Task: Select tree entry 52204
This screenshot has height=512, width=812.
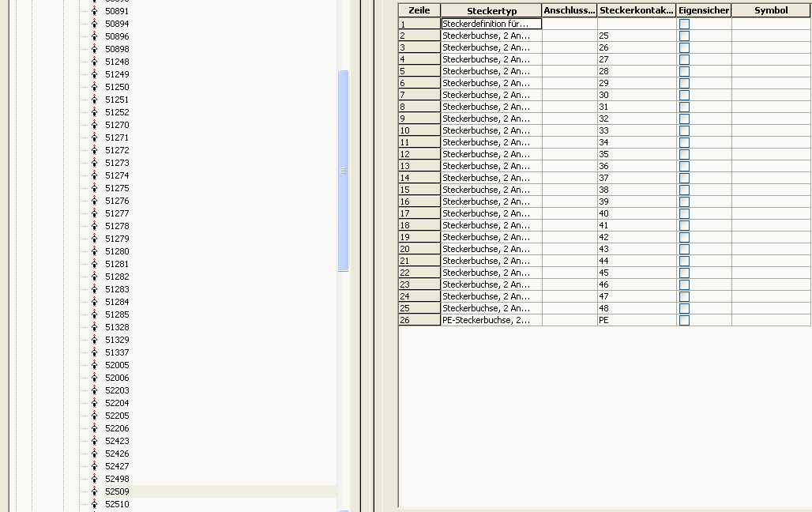Action: click(x=117, y=403)
